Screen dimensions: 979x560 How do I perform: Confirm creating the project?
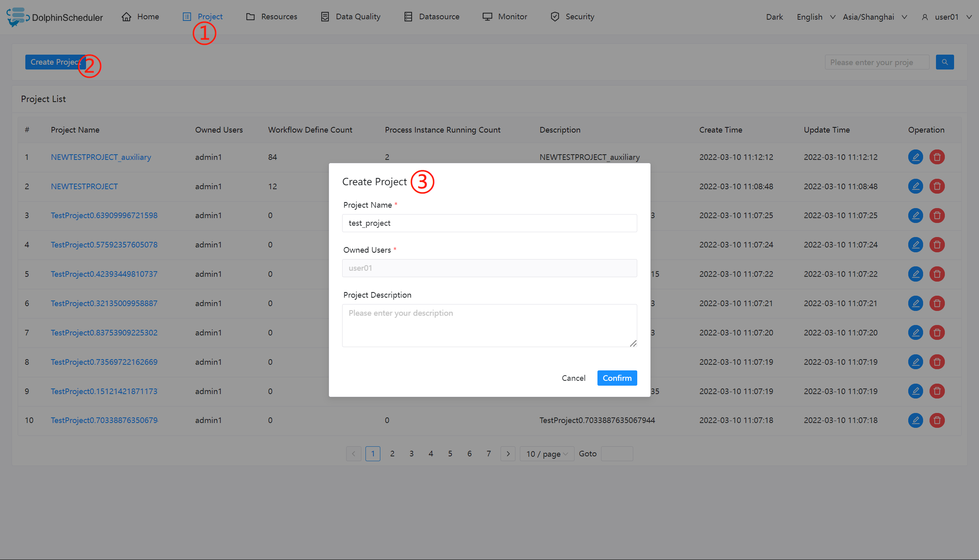pos(617,378)
